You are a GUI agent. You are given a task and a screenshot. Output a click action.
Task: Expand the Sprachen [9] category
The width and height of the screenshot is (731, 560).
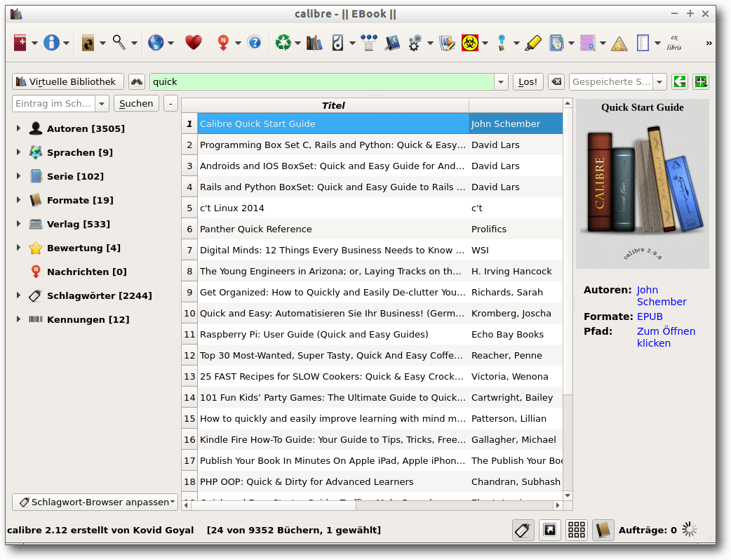pos(18,152)
